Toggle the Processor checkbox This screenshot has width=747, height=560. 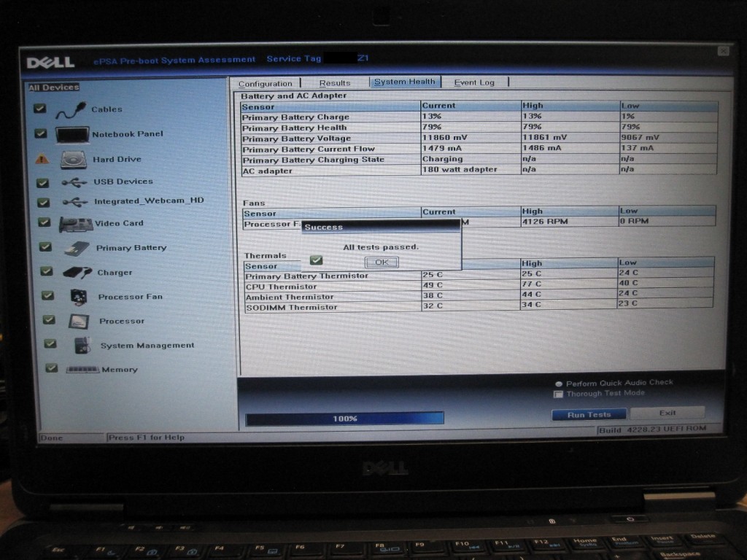49,319
